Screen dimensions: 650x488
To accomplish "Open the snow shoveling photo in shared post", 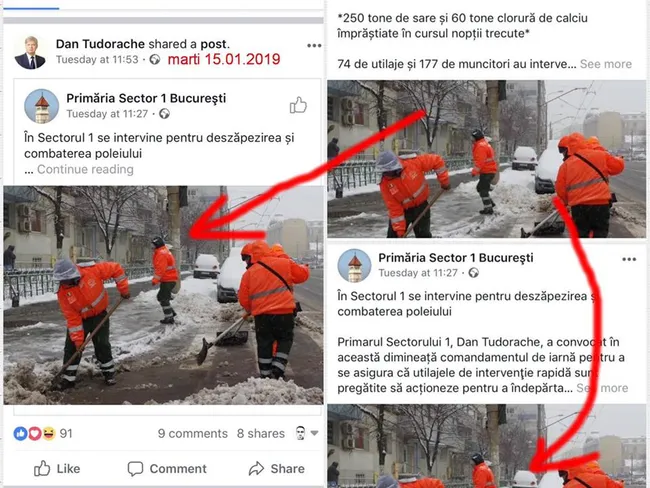I will (x=163, y=295).
